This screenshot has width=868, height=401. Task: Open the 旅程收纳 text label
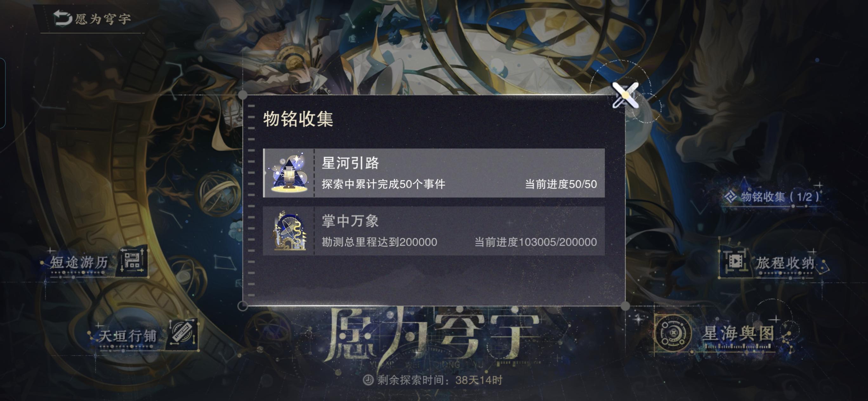point(785,263)
